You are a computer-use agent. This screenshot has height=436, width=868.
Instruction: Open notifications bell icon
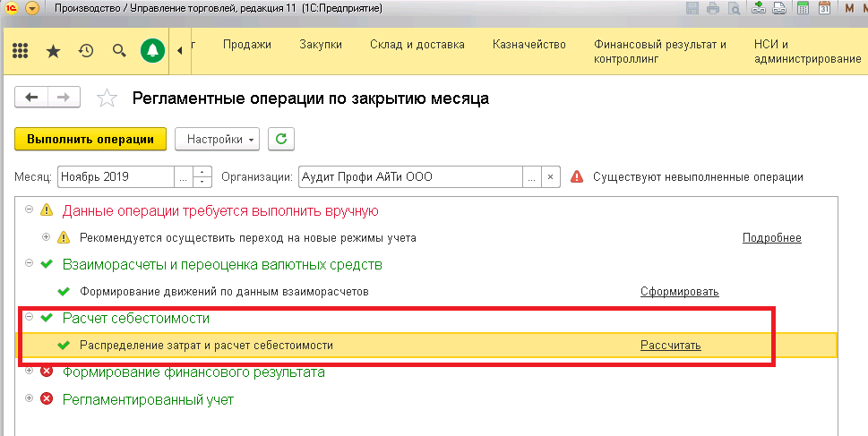point(154,51)
